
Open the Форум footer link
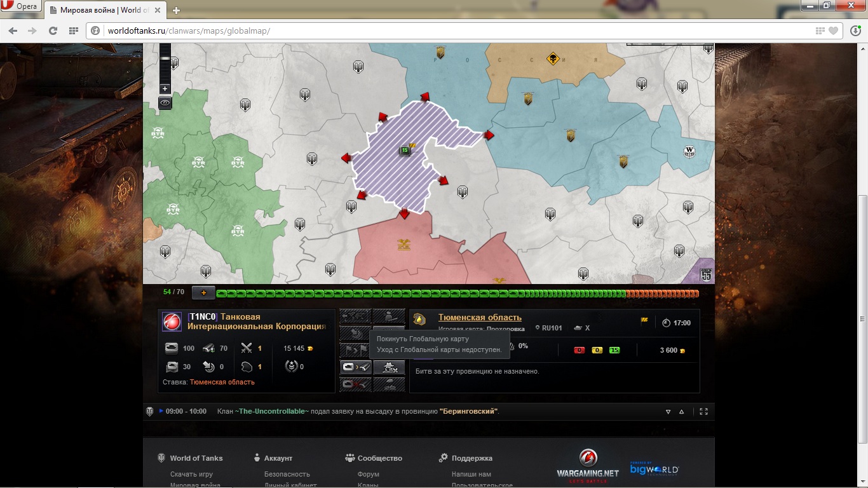369,474
